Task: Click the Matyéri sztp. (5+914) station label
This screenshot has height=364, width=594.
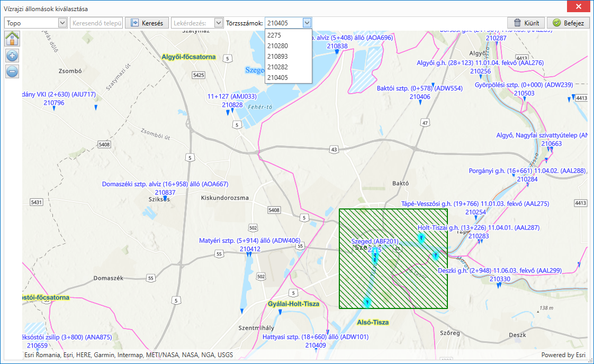Action: tap(250, 241)
